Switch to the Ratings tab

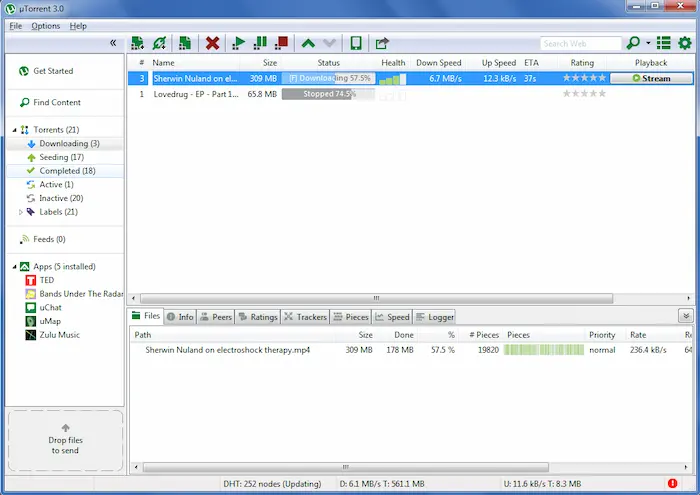(258, 317)
